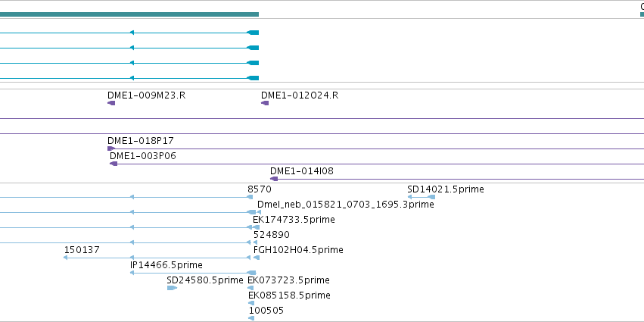Select the DME1-003P06 clone arrow marker
The image size is (644, 322).
pos(114,164)
